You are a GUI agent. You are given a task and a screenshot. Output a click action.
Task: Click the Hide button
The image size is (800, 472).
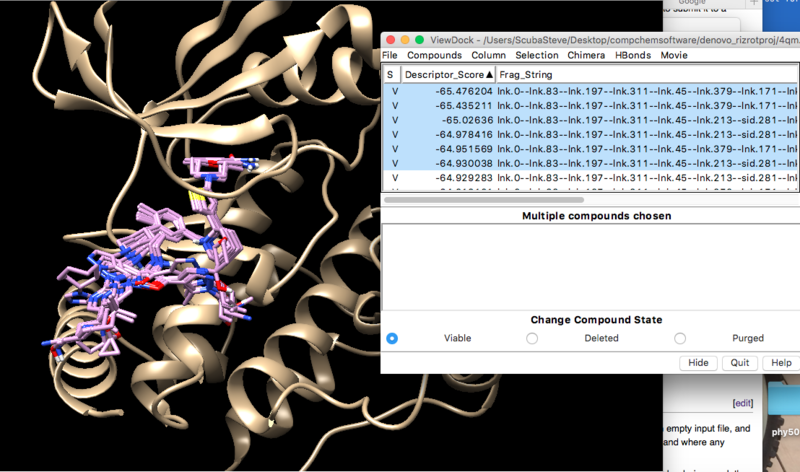(698, 363)
